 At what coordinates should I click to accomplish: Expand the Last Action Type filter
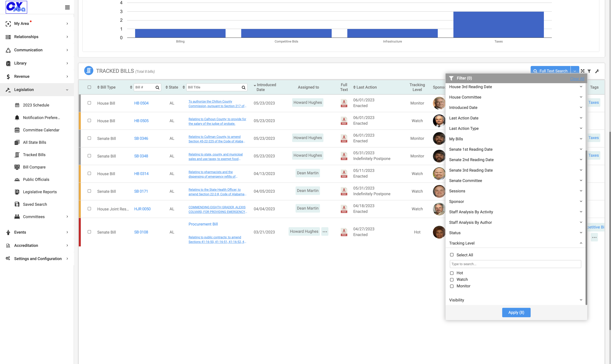515,128
